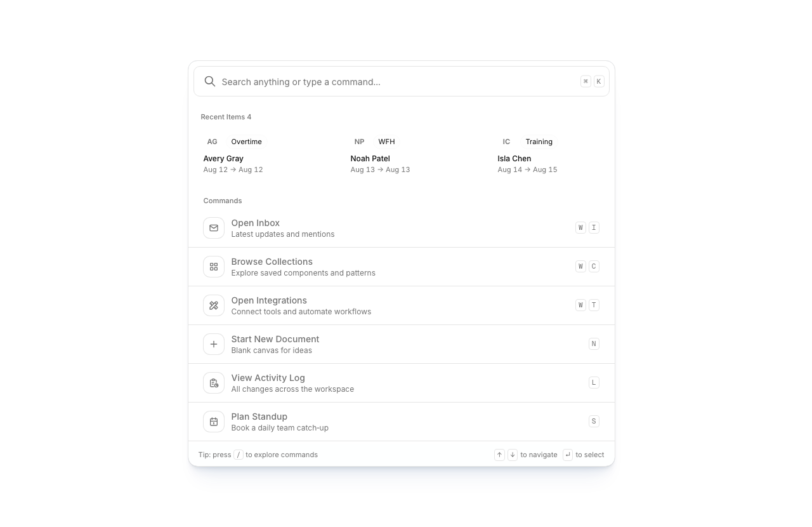Viewport: 812px width, 527px height.
Task: Open Noah Patel's WFH recent item
Action: click(401, 159)
